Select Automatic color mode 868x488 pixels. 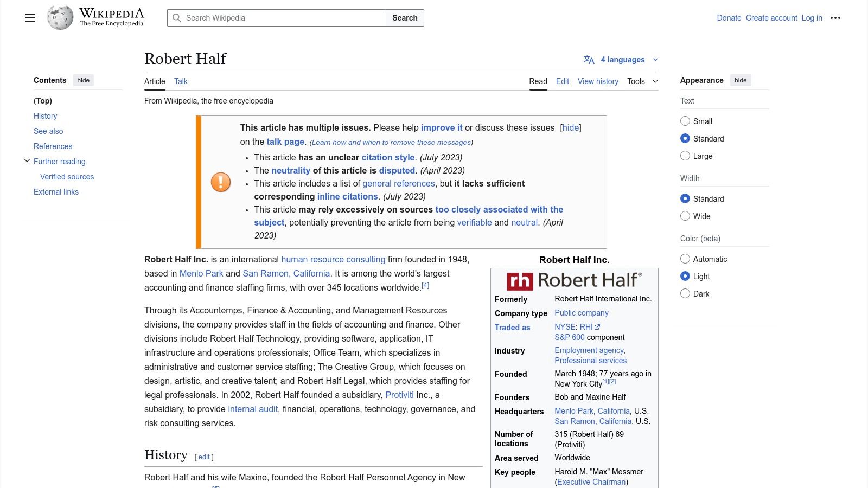685,259
